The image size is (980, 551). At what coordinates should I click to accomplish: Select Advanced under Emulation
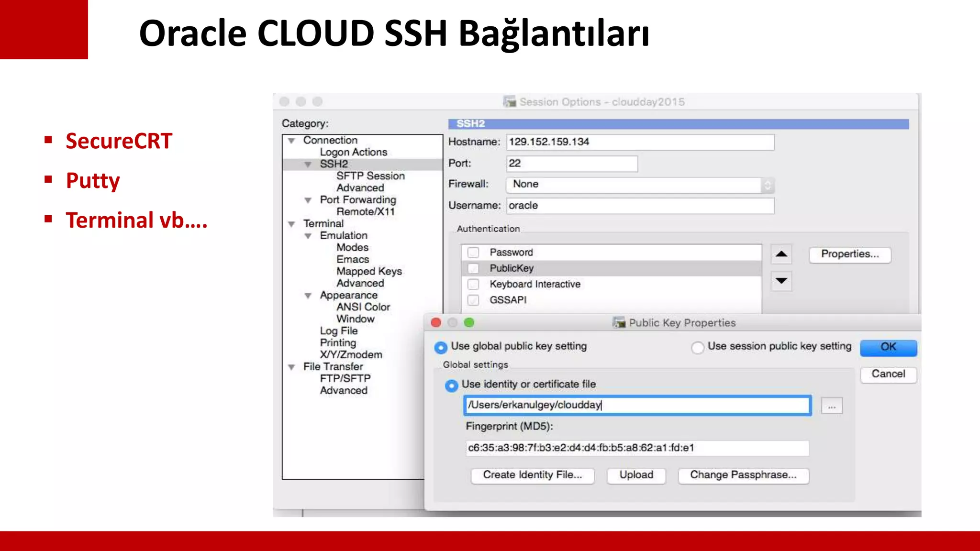tap(360, 284)
